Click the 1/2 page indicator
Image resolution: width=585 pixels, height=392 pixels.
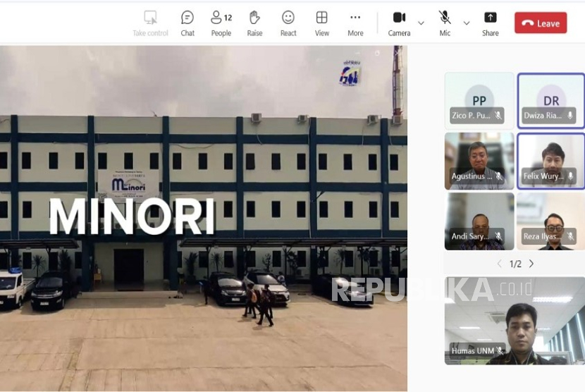515,264
